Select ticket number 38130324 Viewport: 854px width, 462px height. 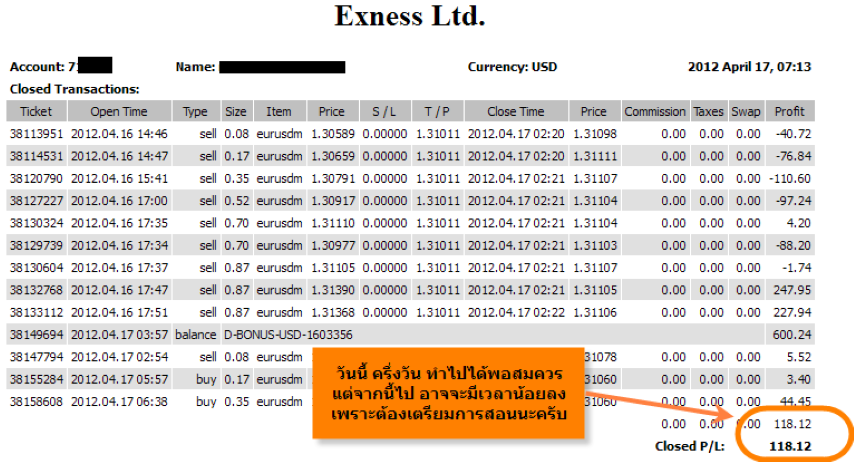pos(36,223)
